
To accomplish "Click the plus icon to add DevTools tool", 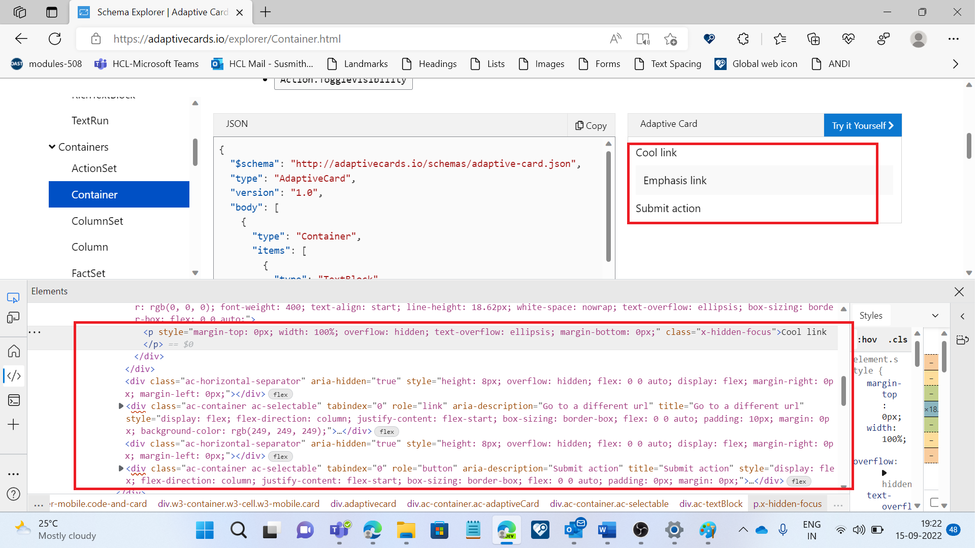I will click(x=14, y=425).
